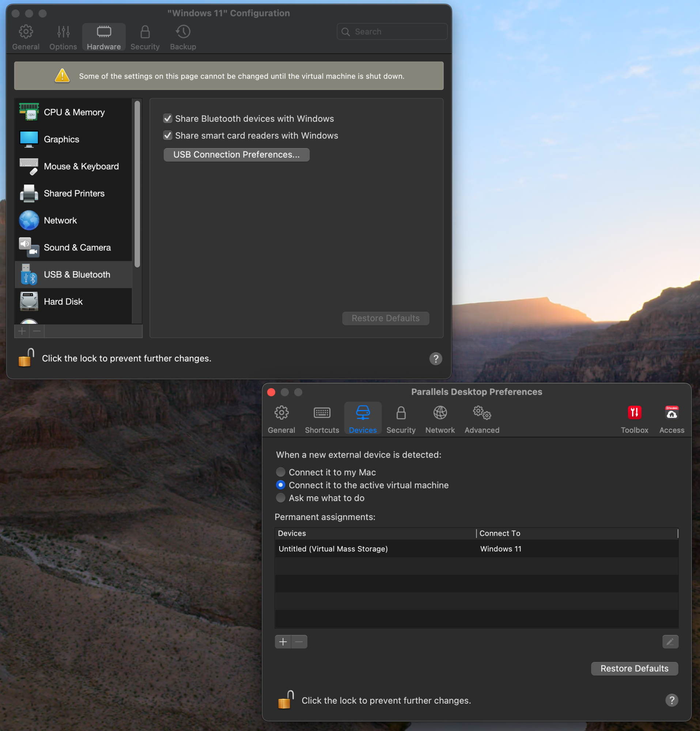Click the hardware list scrollbar
Screen dimensions: 700x731
137,184
